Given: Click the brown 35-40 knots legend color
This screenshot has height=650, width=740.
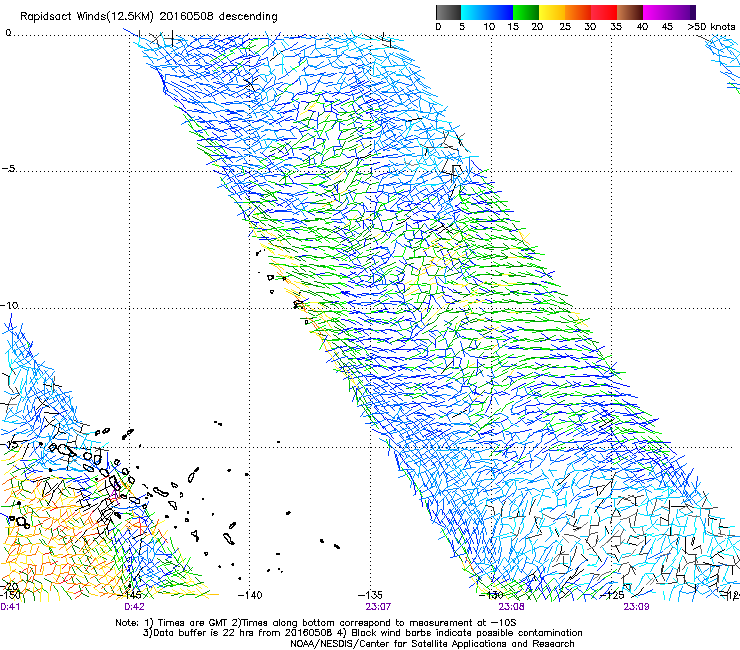Looking at the screenshot, I should [630, 12].
